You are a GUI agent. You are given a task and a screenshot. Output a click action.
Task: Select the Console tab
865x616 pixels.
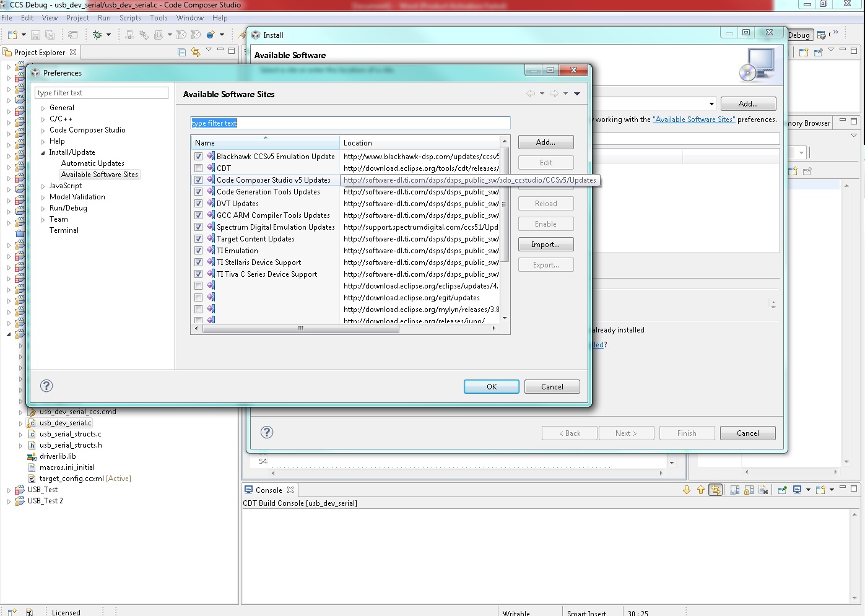pos(269,490)
